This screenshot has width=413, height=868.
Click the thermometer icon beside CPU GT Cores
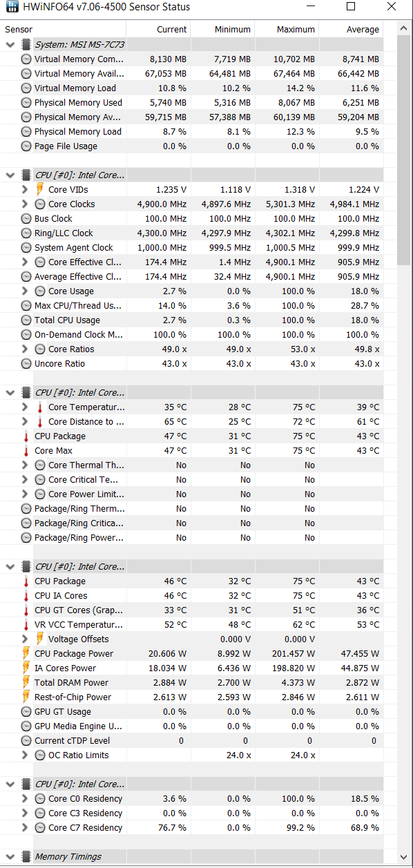(x=26, y=610)
